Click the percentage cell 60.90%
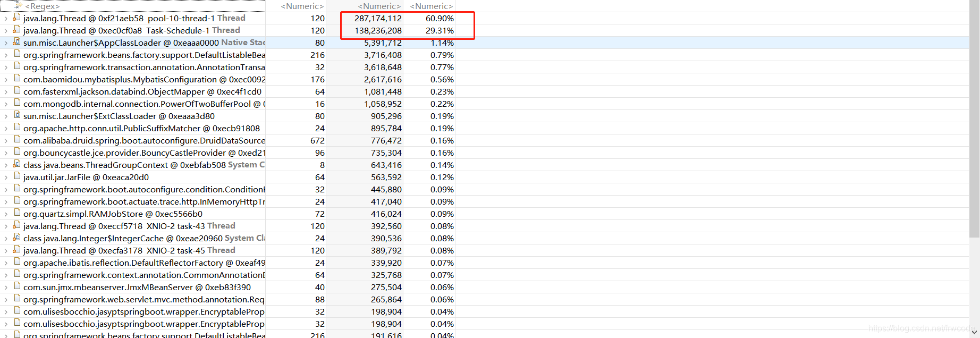The height and width of the screenshot is (338, 980). (x=440, y=19)
